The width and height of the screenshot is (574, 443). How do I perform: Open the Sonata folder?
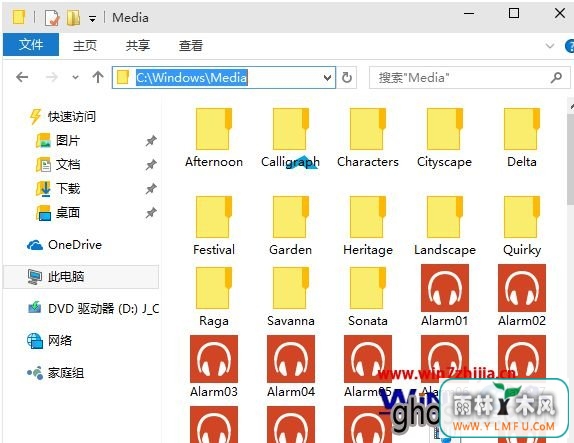(x=368, y=297)
